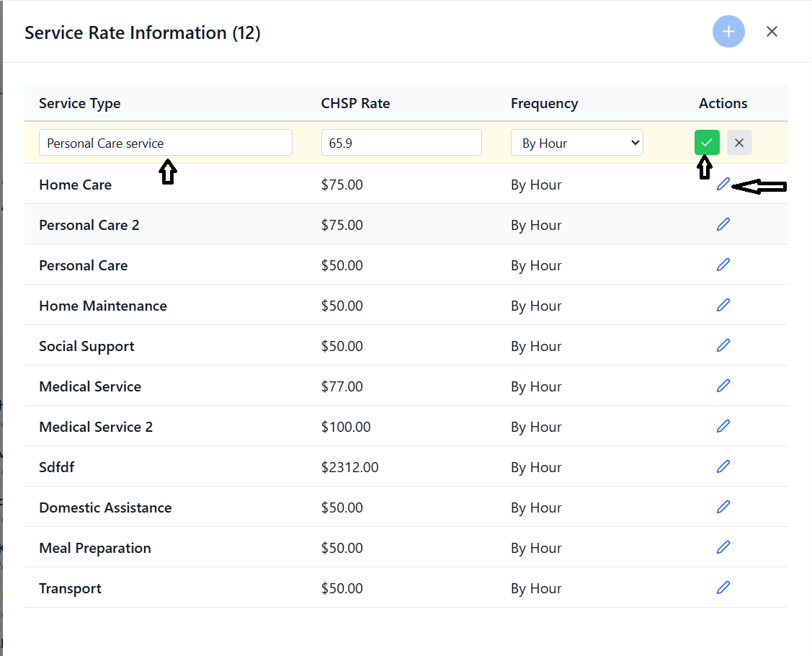Open the By Hour frequency dropdown

pos(576,143)
